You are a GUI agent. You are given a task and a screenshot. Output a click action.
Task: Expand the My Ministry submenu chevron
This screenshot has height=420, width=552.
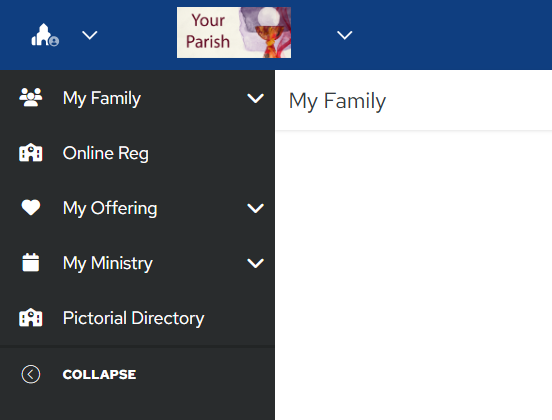[255, 263]
